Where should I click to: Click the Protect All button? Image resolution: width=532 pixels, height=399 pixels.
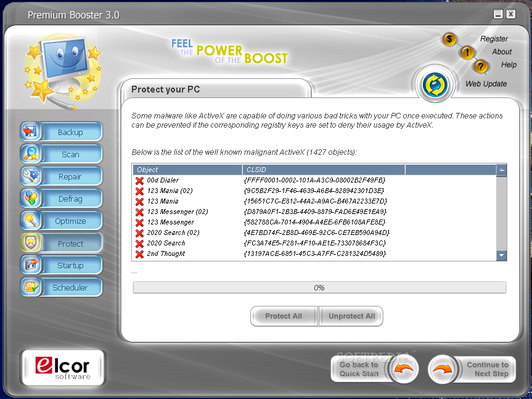tap(284, 316)
